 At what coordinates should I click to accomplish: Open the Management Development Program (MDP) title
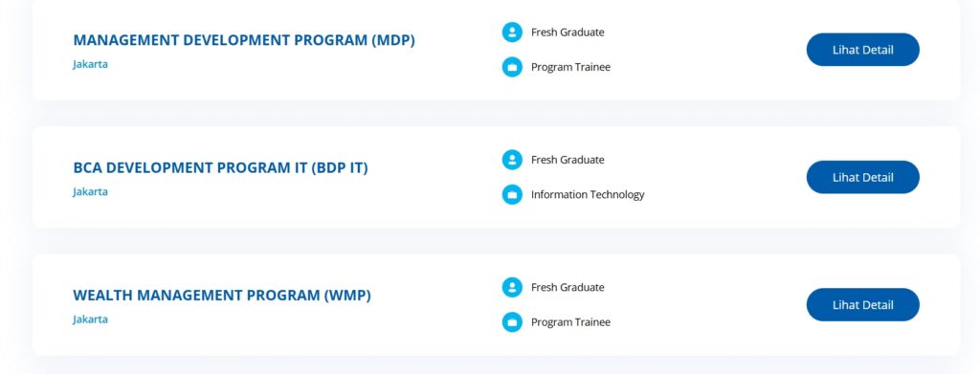[x=244, y=40]
